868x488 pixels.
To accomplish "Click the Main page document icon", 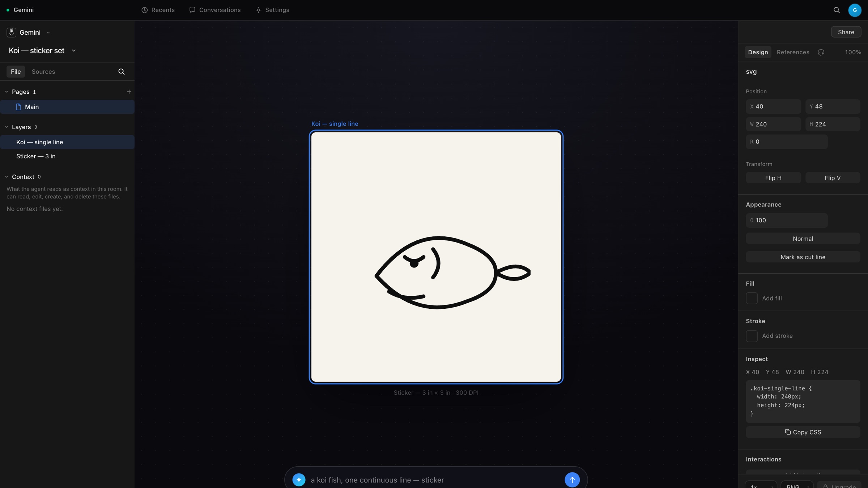I will click(18, 107).
